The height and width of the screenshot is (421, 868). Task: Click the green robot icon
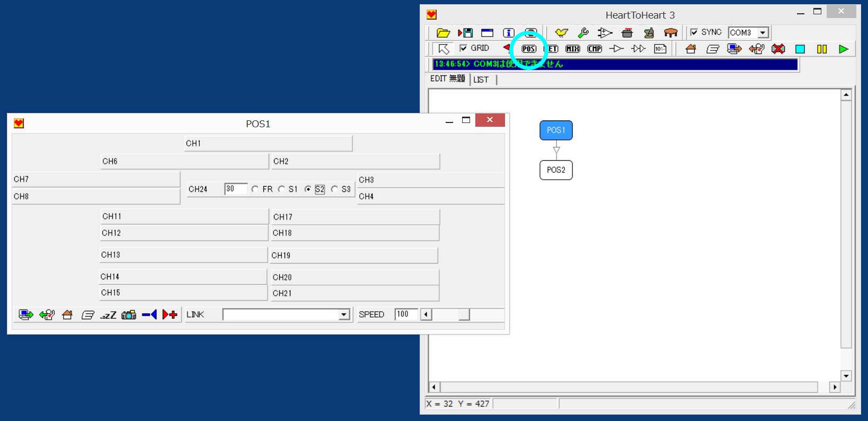point(649,33)
